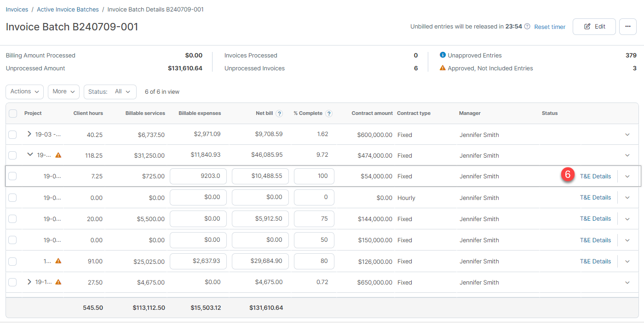The height and width of the screenshot is (325, 644).
Task: Click the Manager column header
Action: coord(470,114)
